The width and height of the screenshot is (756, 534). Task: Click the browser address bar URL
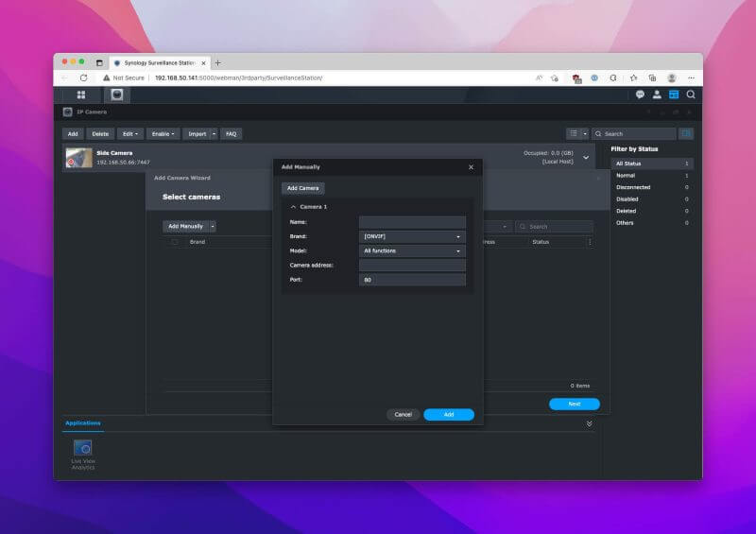[x=239, y=78]
